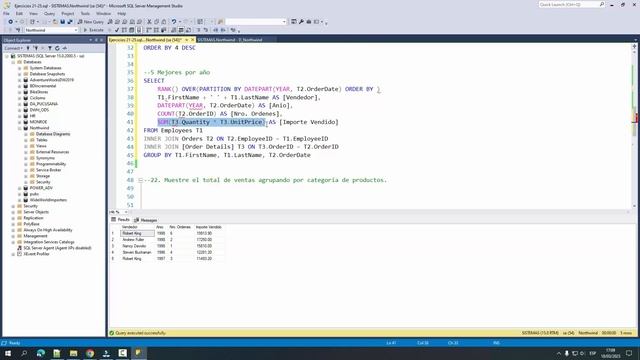This screenshot has height=360, width=640.
Task: Select the BikeStores database
Action: 39,92
